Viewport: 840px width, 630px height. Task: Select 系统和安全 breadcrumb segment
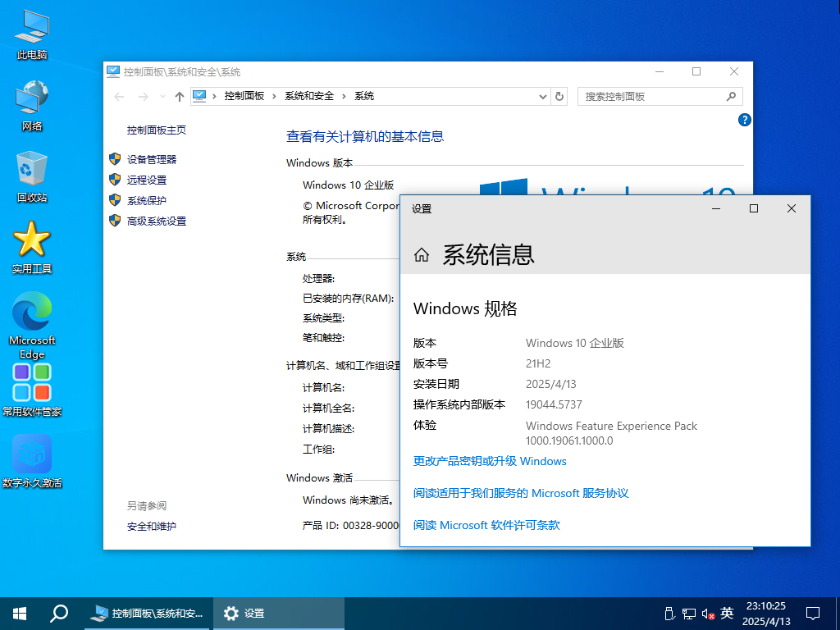point(309,96)
